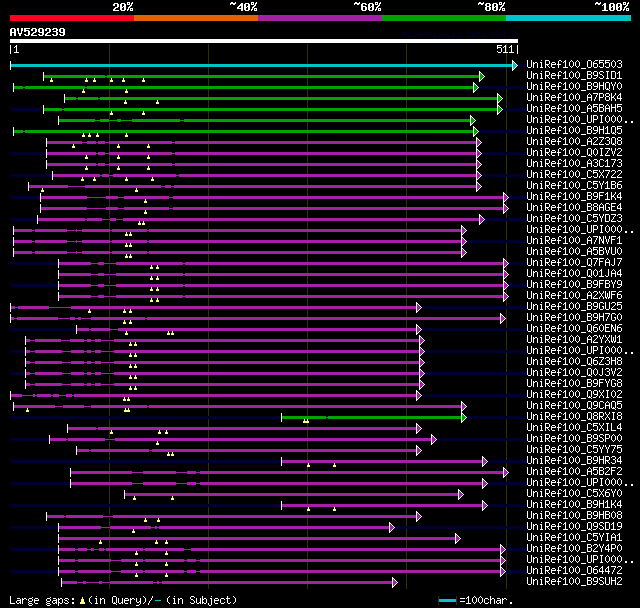
Task: Click the green ~80% identity legend segment
Action: [x=444, y=18]
